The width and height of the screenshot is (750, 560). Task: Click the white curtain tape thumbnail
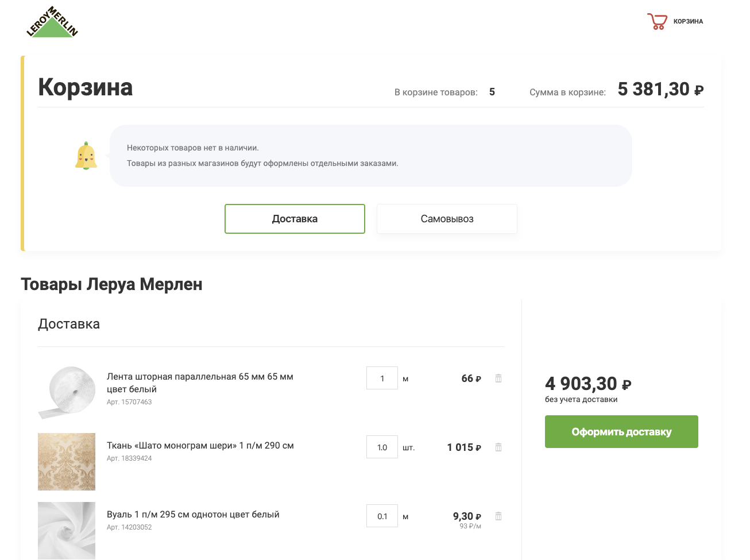click(x=67, y=393)
